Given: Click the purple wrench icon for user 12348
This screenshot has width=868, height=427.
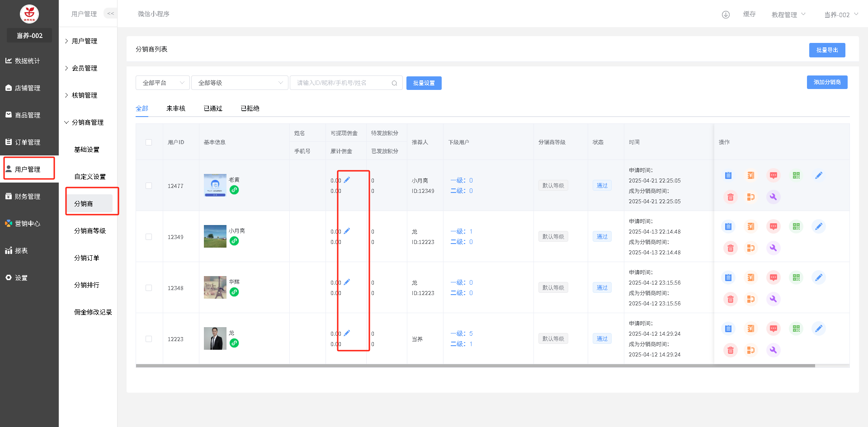Looking at the screenshot, I should (773, 299).
